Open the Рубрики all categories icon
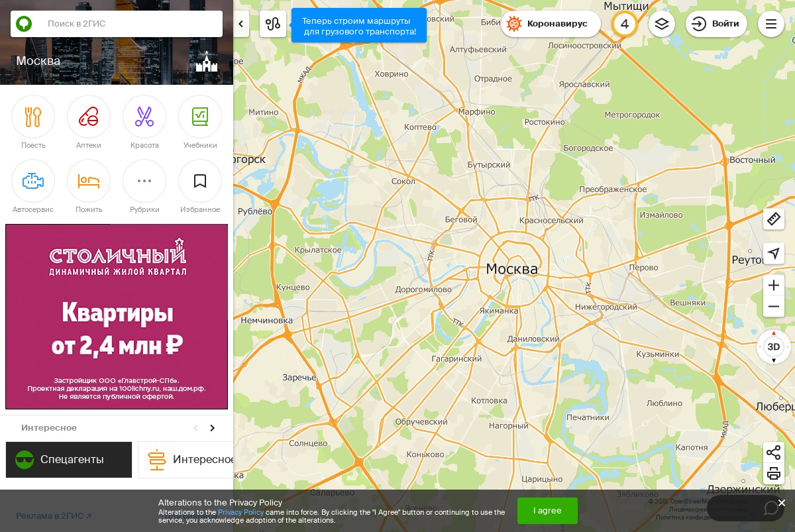 click(144, 181)
